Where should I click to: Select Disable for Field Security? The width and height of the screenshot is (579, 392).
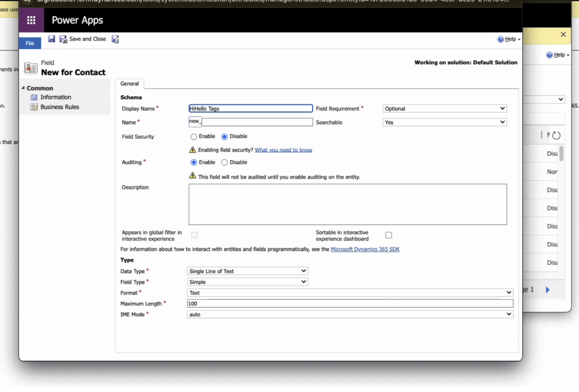(225, 136)
